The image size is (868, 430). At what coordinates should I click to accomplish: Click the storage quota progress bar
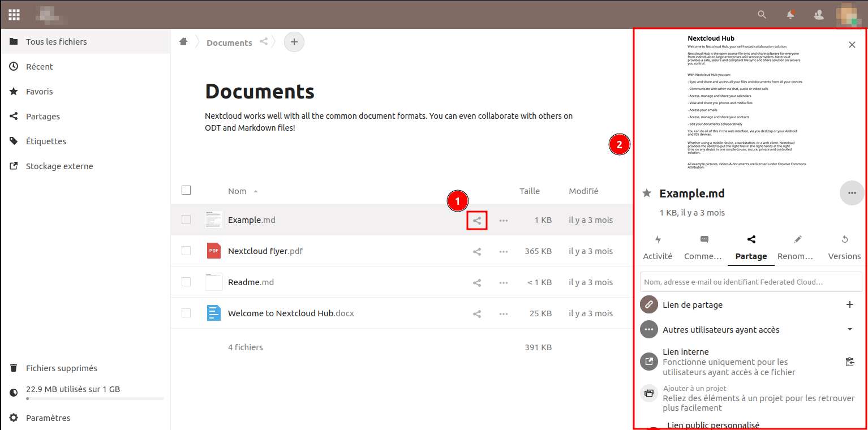[x=95, y=398]
